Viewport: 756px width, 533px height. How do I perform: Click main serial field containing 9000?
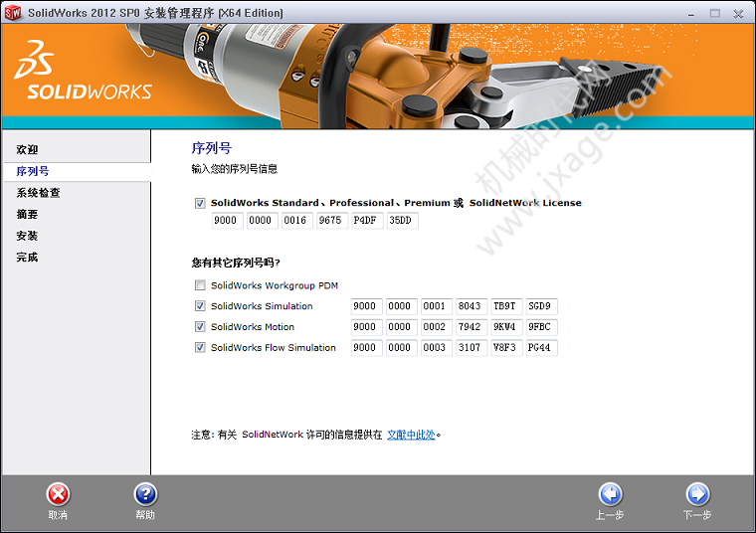[x=227, y=220]
